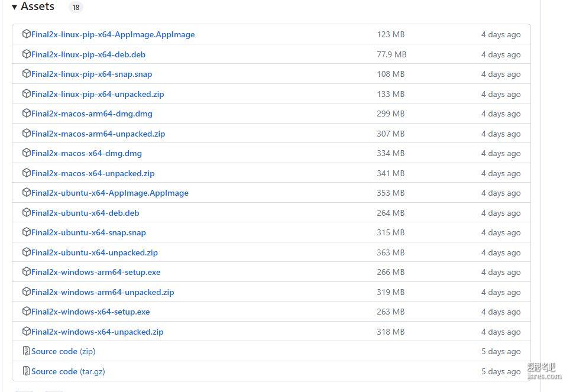Download Final2x-windows-x64-unpacked.zip

pyautogui.click(x=98, y=332)
